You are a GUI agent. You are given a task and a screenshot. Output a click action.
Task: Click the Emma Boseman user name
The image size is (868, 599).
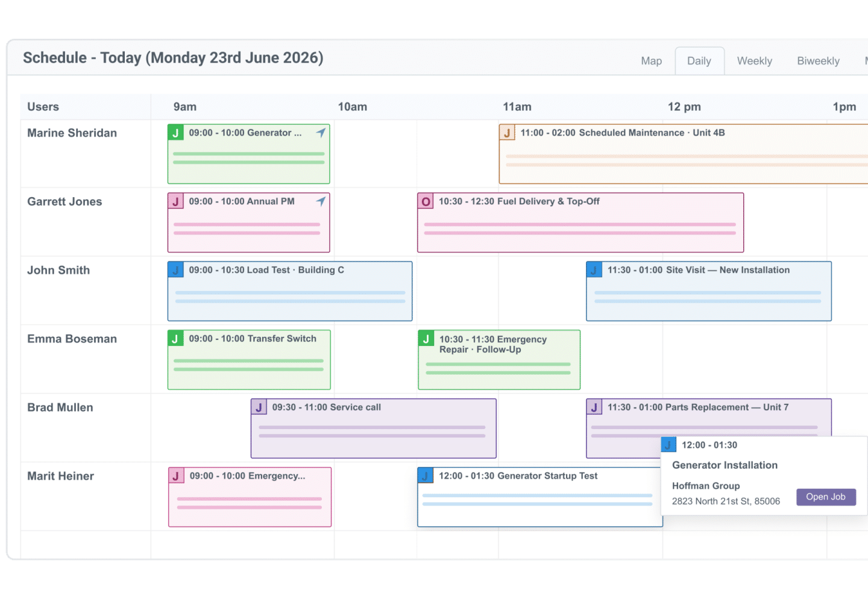coord(72,339)
